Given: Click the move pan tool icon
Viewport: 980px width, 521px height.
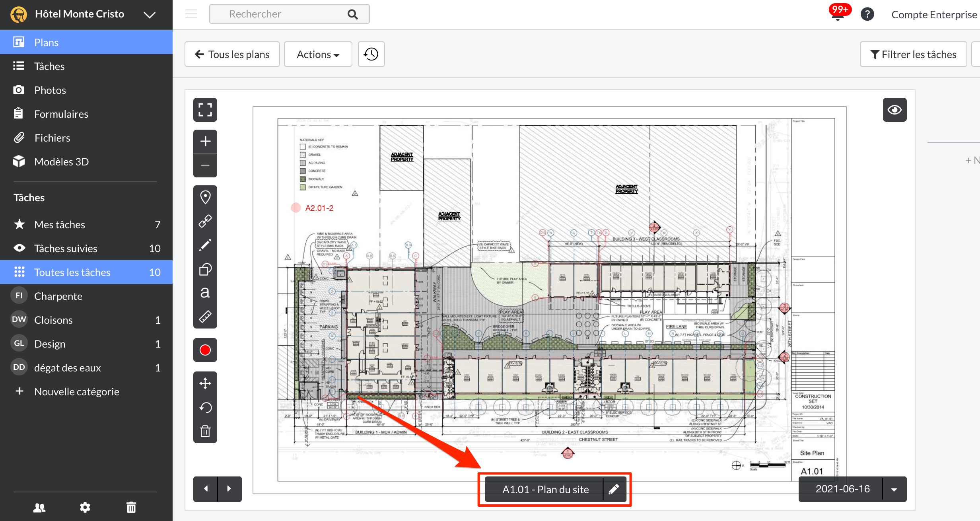Looking at the screenshot, I should tap(205, 383).
